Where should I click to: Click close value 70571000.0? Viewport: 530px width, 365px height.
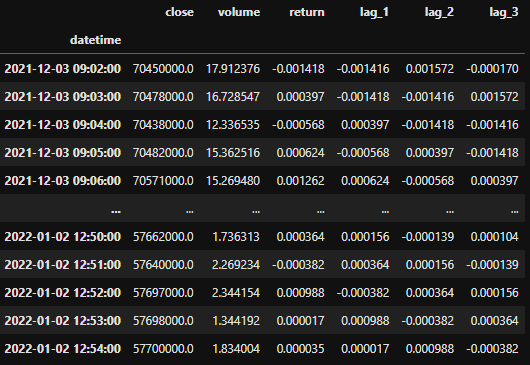pyautogui.click(x=163, y=181)
